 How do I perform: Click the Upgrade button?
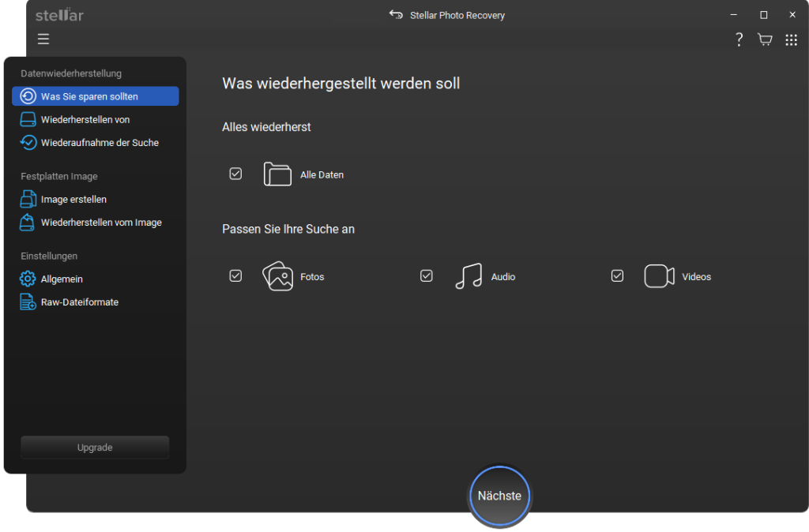tap(95, 448)
